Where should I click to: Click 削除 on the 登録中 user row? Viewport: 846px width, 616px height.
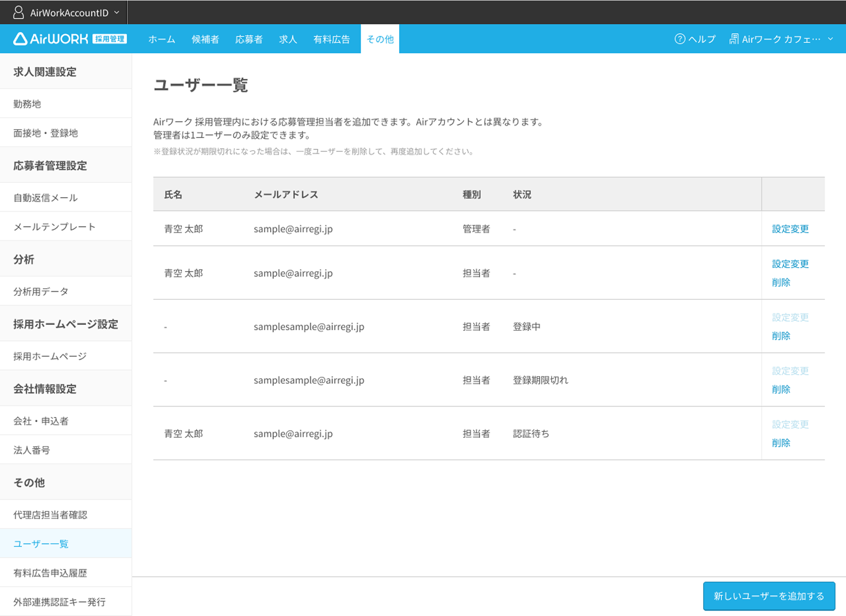click(x=781, y=336)
